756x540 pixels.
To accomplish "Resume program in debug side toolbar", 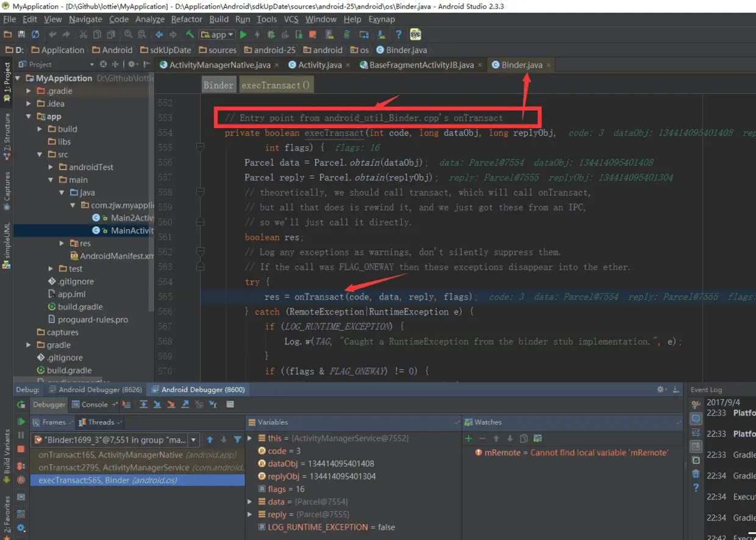I will point(21,422).
